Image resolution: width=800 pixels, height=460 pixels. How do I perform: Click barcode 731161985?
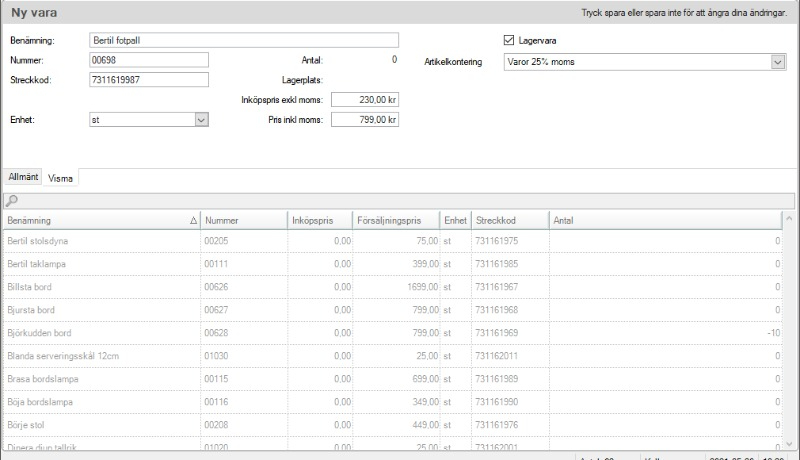496,264
